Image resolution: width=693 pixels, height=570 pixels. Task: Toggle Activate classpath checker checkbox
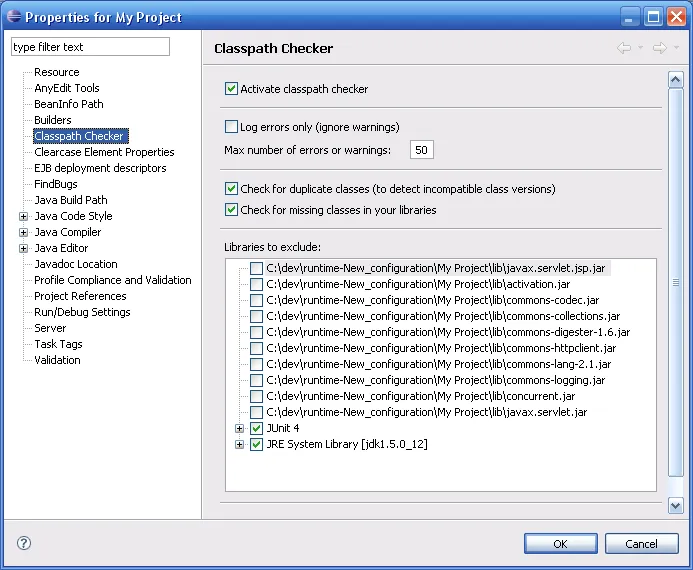pyautogui.click(x=231, y=89)
